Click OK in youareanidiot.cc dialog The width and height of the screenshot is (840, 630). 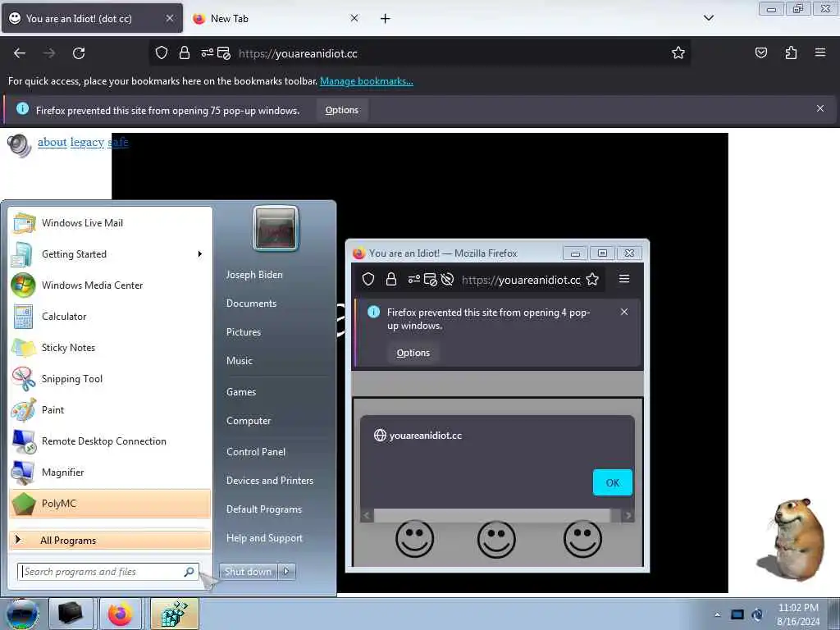point(612,482)
